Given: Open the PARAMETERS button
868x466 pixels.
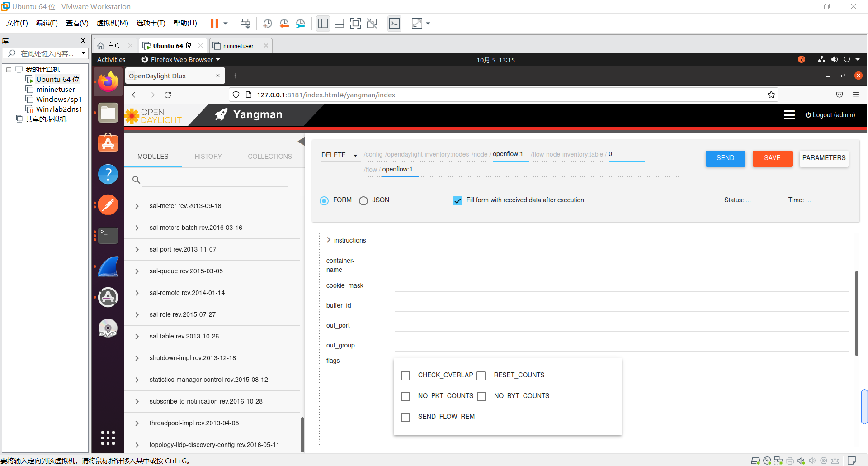Looking at the screenshot, I should 824,158.
